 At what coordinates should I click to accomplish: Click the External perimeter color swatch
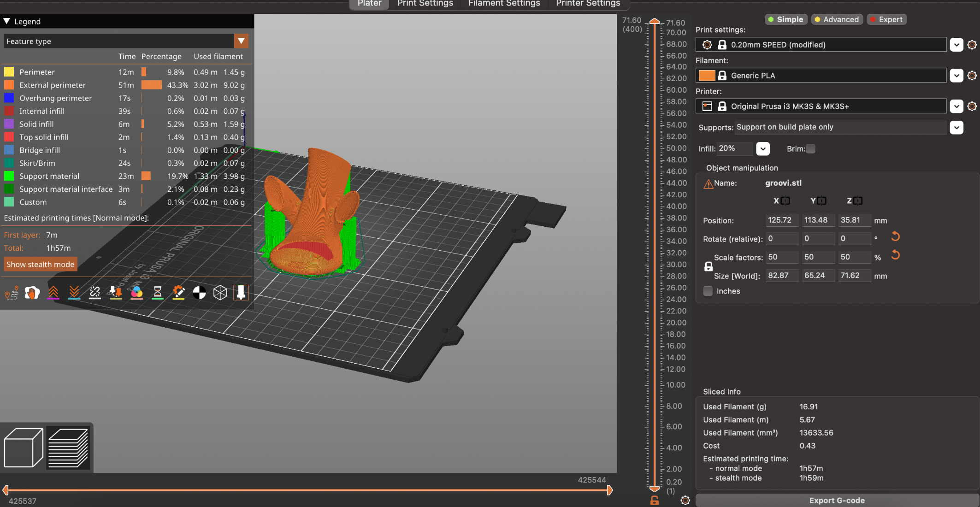pyautogui.click(x=9, y=85)
